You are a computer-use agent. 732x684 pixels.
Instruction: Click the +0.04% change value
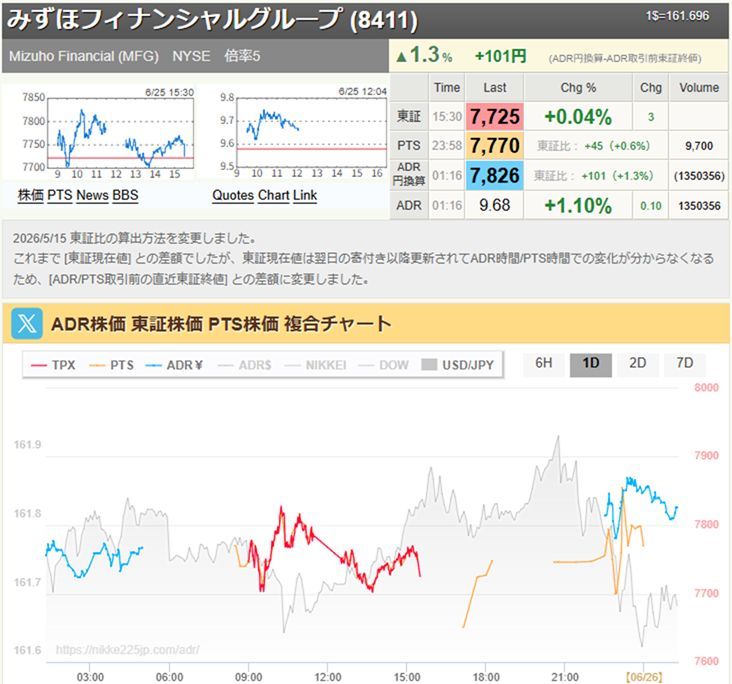(578, 116)
